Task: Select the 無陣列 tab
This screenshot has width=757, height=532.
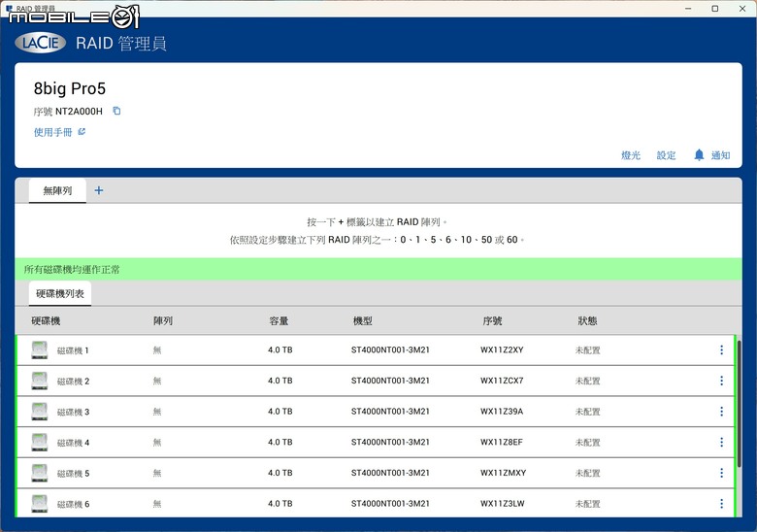Action: tap(57, 190)
